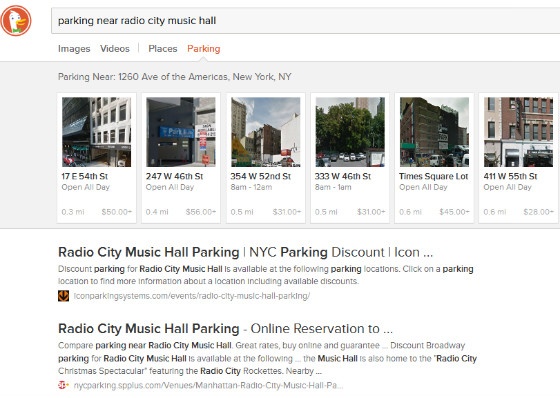Image resolution: width=560 pixels, height=398 pixels.
Task: Open the Places tab
Action: pyautogui.click(x=162, y=49)
